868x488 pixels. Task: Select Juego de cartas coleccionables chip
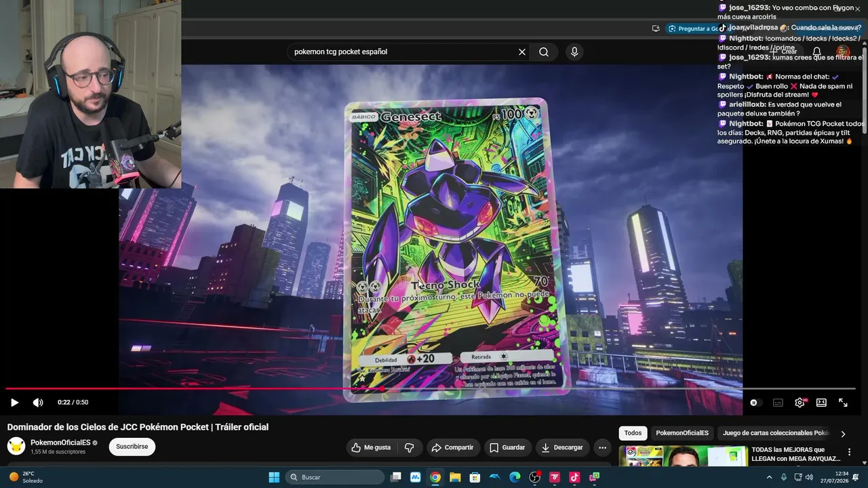coord(775,433)
